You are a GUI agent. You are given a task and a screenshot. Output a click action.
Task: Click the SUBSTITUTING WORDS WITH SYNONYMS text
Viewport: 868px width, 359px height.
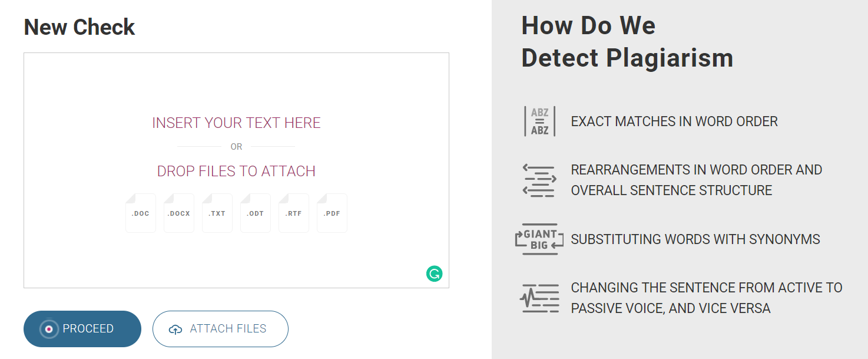coord(695,239)
